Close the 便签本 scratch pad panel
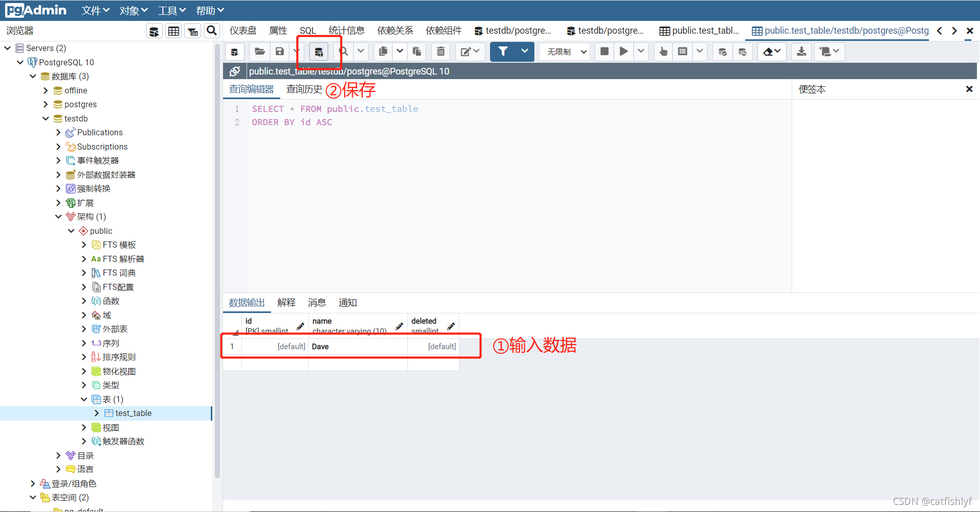Viewport: 980px width, 512px height. [x=969, y=89]
